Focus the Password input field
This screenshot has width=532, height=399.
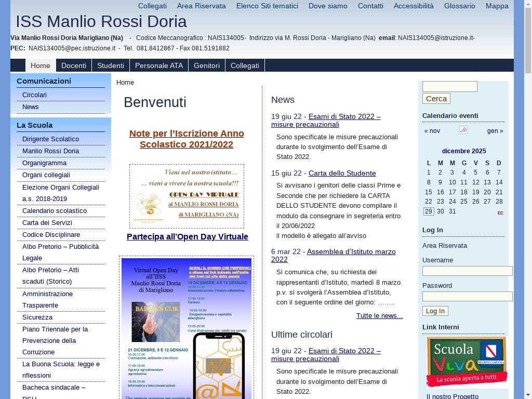467,296
